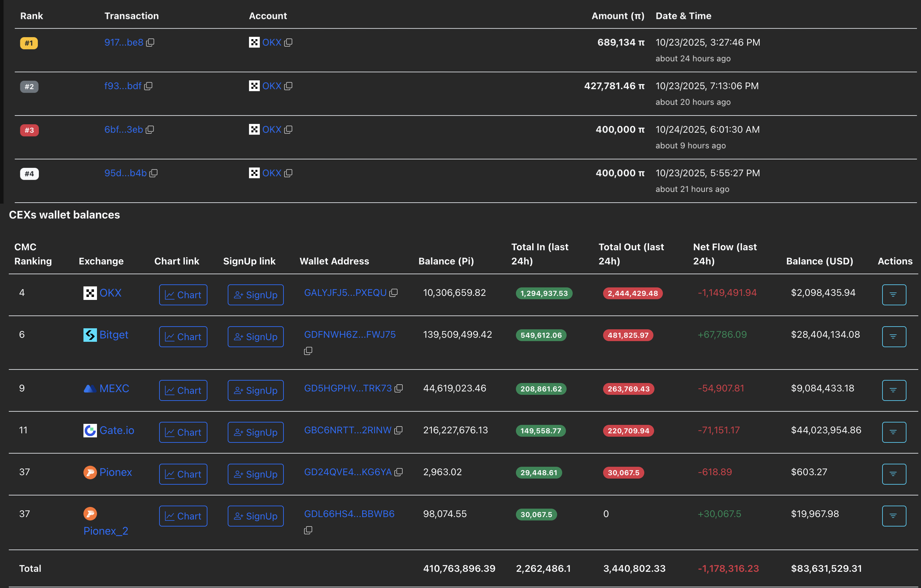This screenshot has height=588, width=921.
Task: Open transaction 6bf...3eb link
Action: (x=124, y=130)
